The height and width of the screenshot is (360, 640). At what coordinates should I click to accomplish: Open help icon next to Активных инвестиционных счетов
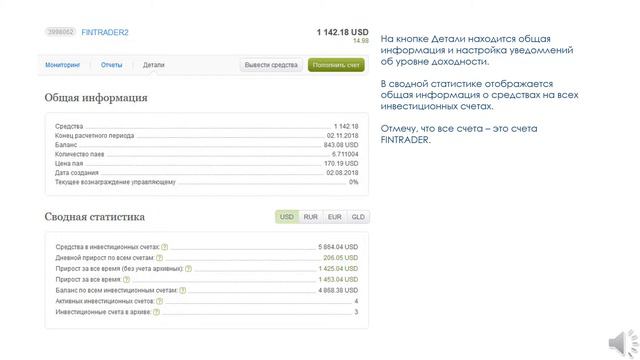coord(159,301)
